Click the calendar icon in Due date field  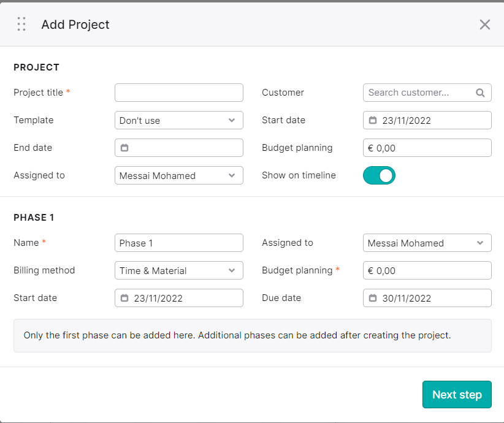(373, 298)
